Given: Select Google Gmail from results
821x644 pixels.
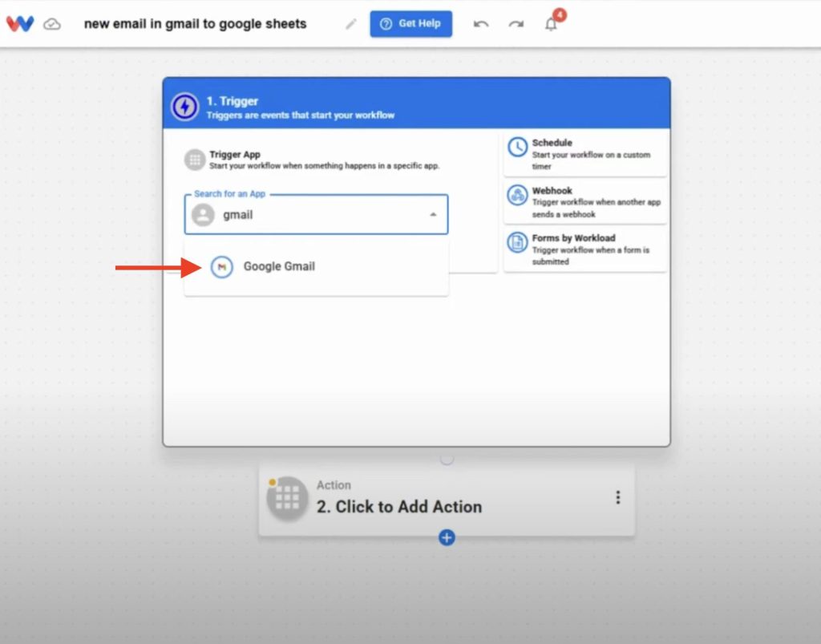Looking at the screenshot, I should pos(316,266).
